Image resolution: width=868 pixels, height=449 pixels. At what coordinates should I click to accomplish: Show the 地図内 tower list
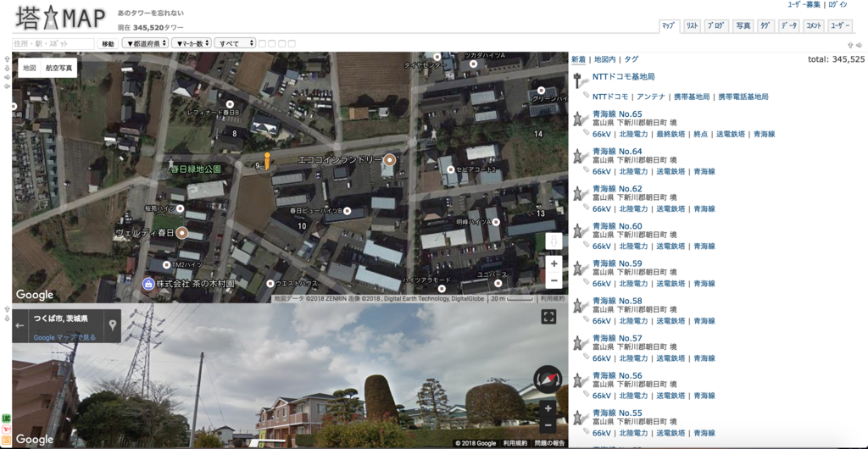pyautogui.click(x=605, y=59)
